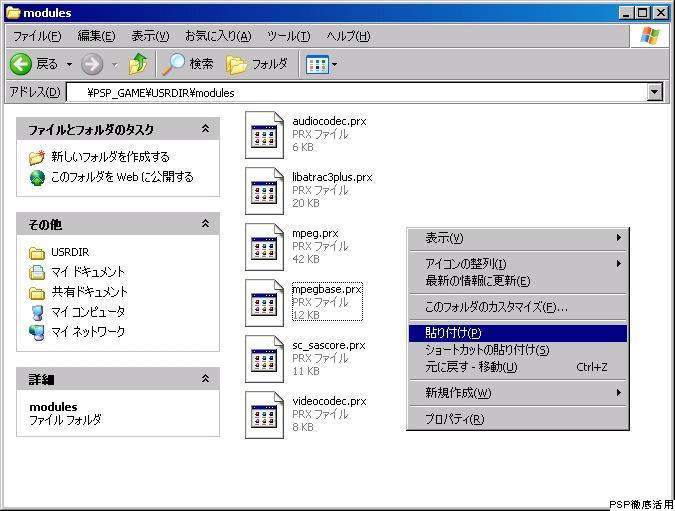
Task: Open the お気に入り(A) menu
Action: 218,36
